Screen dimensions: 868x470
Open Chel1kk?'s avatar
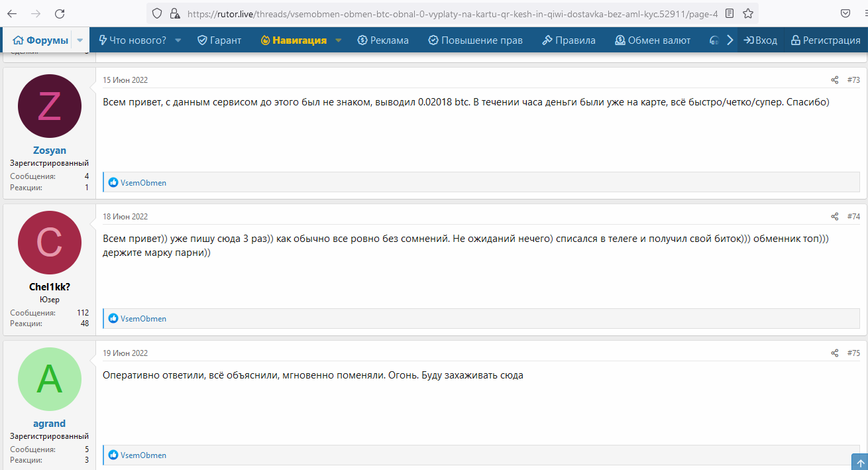50,243
